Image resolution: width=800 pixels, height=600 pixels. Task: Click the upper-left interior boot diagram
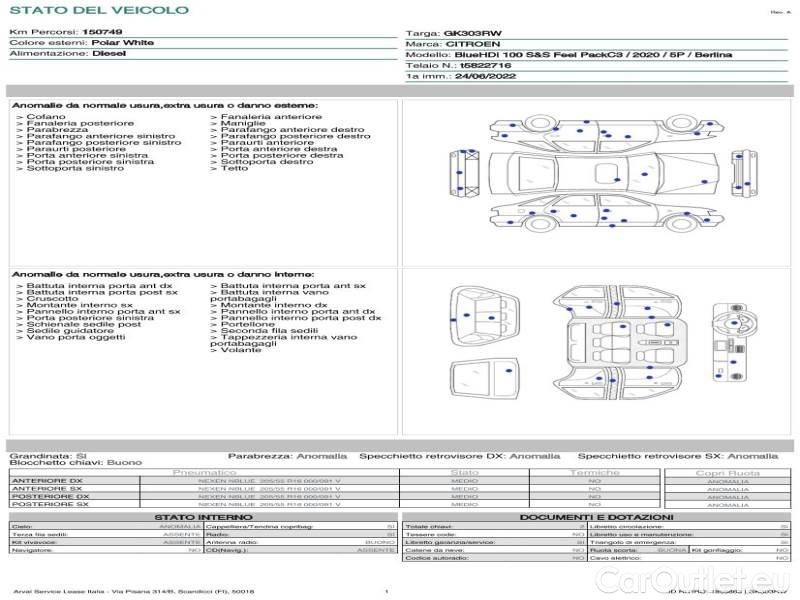click(x=484, y=317)
